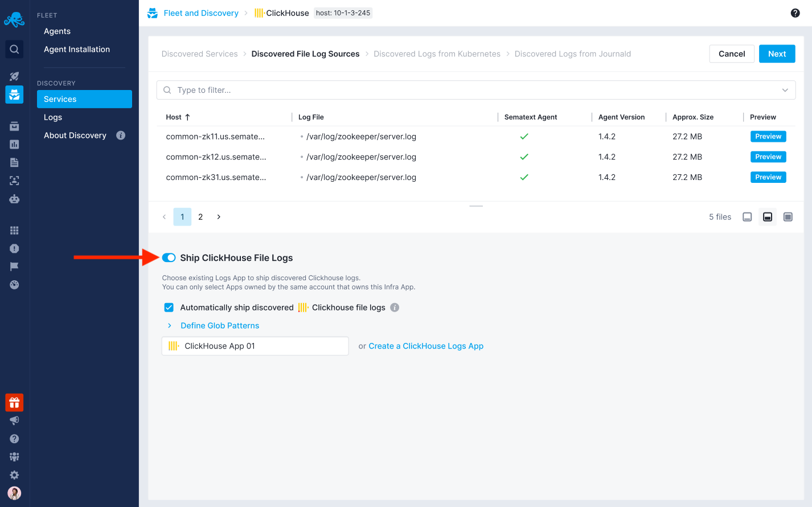The width and height of the screenshot is (812, 507).
Task: Open the user avatar profile
Action: pos(14,493)
